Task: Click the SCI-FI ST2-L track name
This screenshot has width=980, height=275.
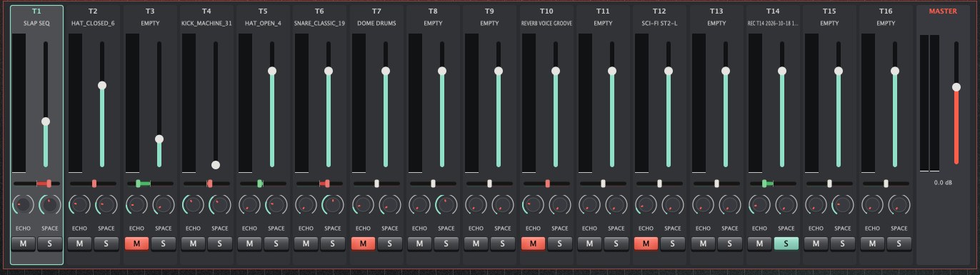Action: click(x=660, y=24)
